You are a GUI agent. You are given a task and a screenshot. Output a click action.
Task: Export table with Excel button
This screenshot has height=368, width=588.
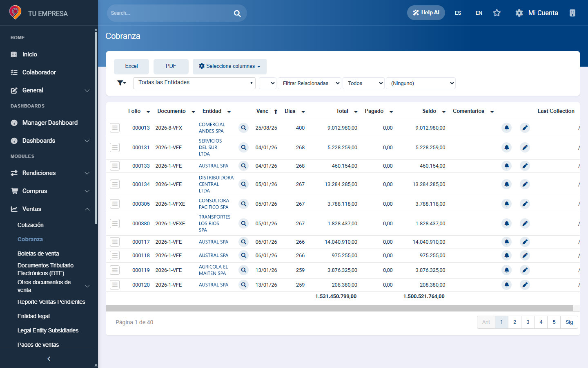131,66
